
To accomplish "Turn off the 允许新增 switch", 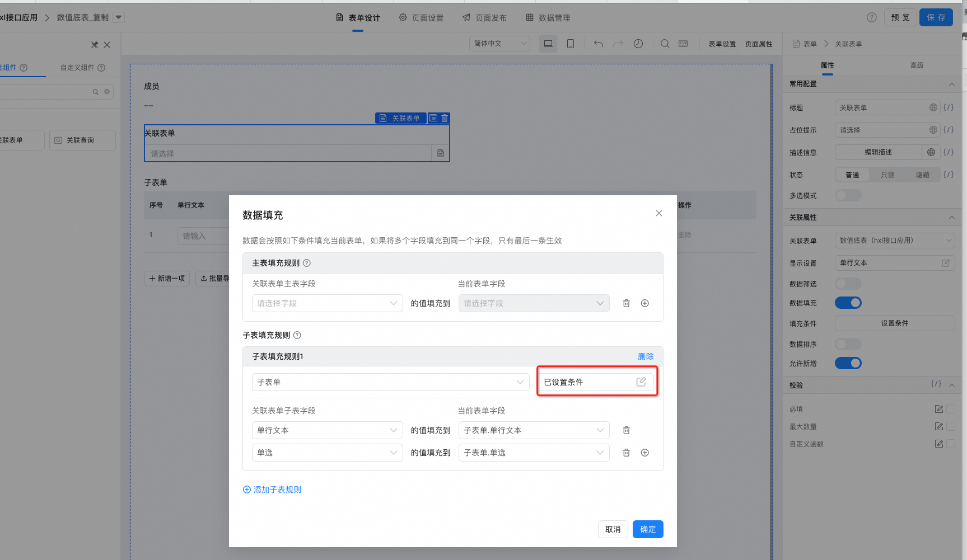I will pos(848,363).
